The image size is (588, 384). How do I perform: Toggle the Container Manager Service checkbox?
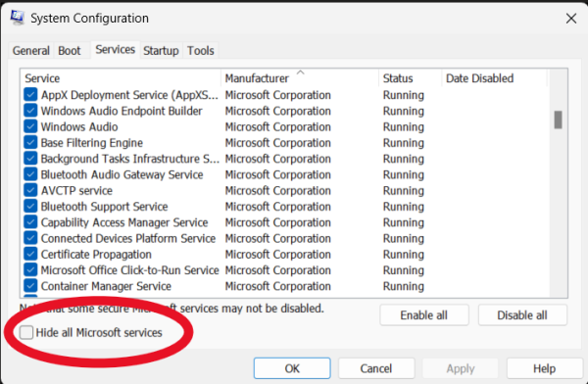(30, 286)
